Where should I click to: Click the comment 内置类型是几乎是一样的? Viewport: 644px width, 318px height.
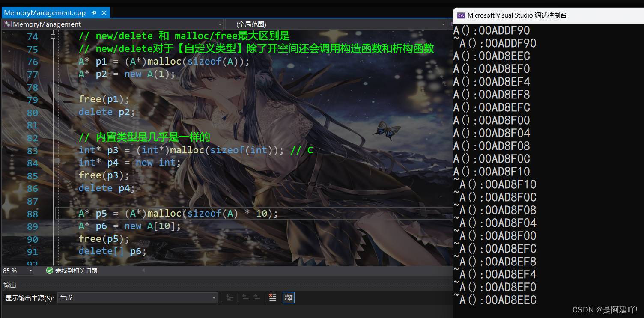point(144,137)
